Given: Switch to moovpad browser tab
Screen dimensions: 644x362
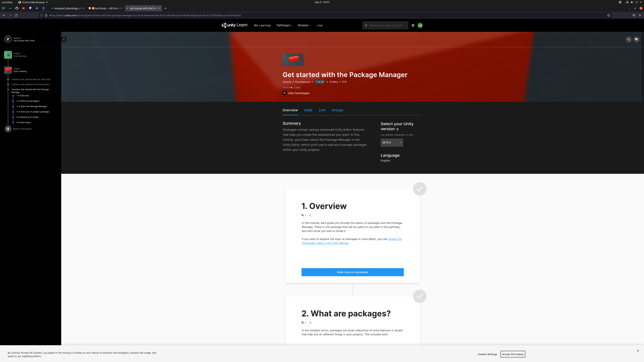Looking at the screenshot, I should pyautogui.click(x=67, y=8).
